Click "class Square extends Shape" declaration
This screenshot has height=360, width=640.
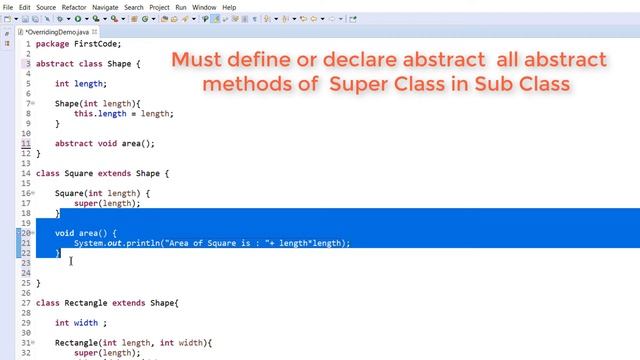(x=98, y=173)
